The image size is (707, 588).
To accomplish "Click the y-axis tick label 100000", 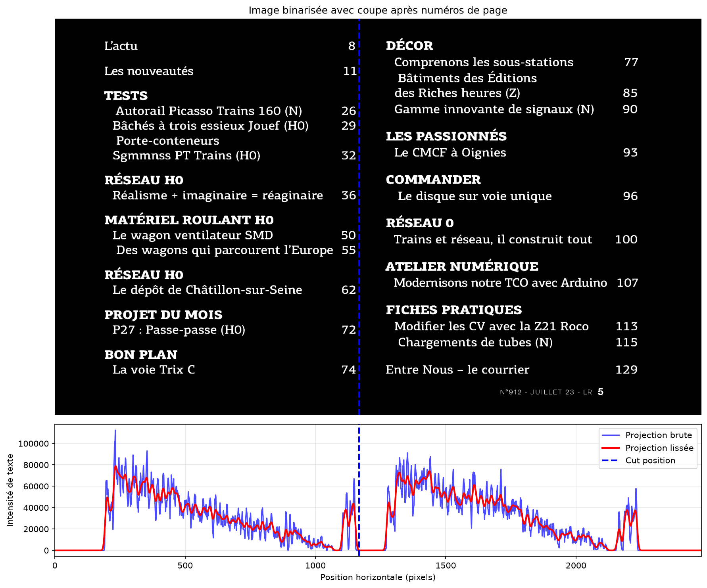I will click(x=34, y=444).
